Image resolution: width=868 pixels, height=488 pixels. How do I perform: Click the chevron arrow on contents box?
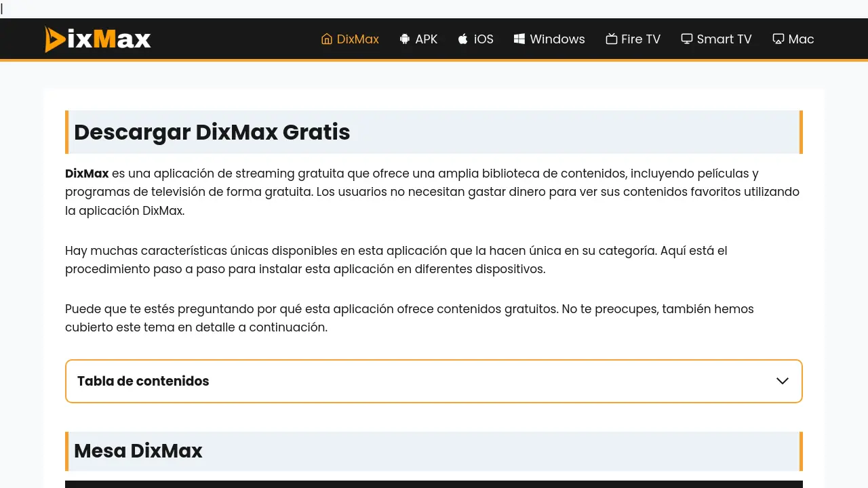(x=782, y=381)
